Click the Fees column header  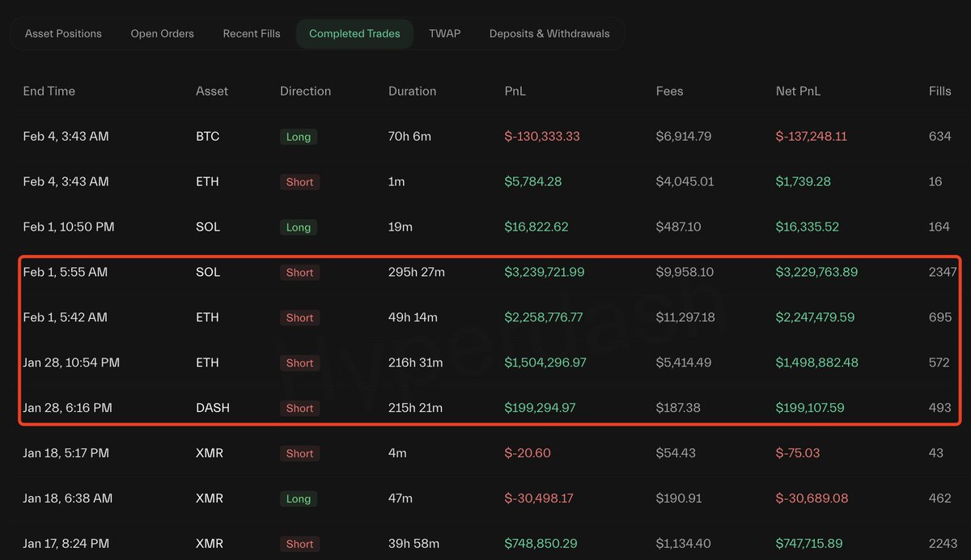(x=669, y=91)
